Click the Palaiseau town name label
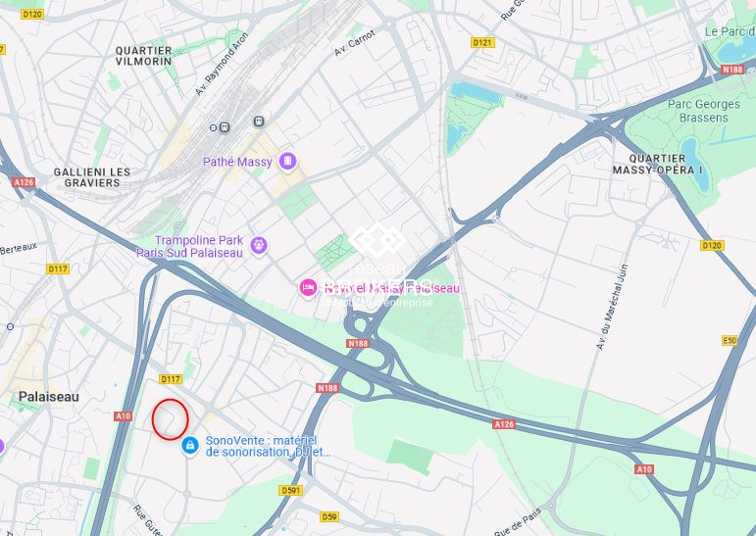 tap(49, 397)
